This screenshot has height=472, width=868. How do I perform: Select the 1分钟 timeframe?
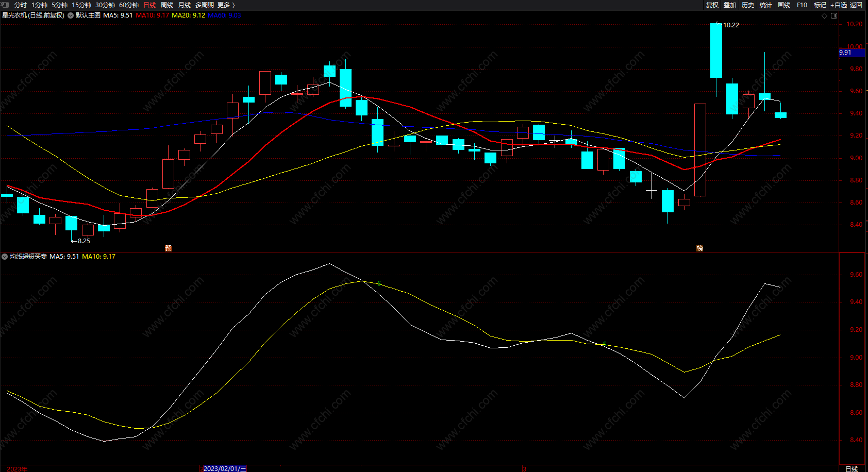click(x=39, y=5)
